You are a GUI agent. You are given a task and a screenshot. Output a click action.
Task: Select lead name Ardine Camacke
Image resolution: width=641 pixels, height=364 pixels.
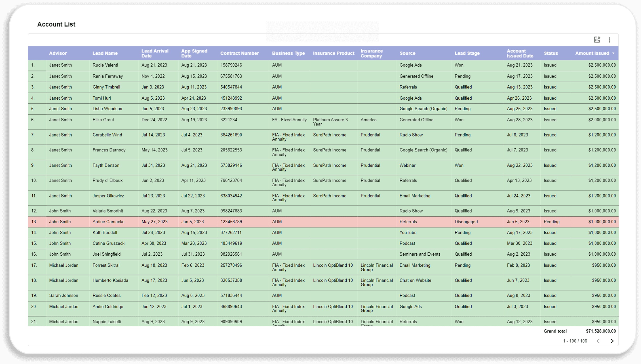pos(108,222)
